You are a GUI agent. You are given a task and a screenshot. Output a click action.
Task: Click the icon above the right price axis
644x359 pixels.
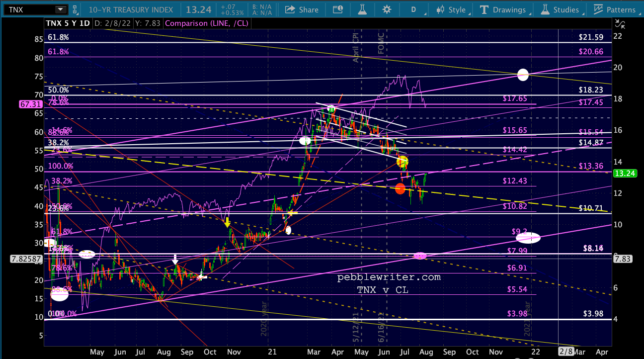tap(620, 22)
